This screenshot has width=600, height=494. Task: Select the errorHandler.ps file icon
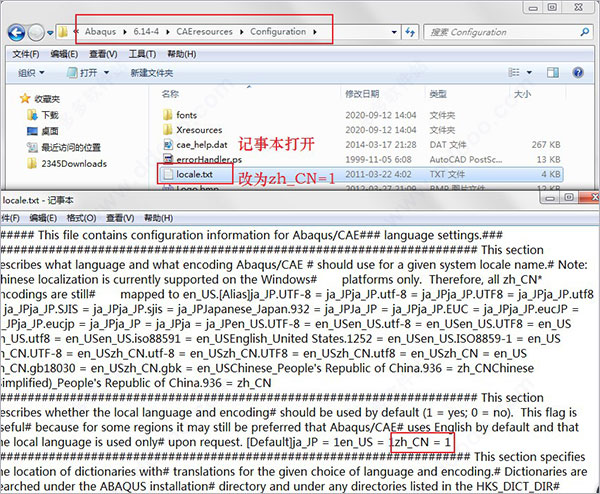[x=168, y=158]
